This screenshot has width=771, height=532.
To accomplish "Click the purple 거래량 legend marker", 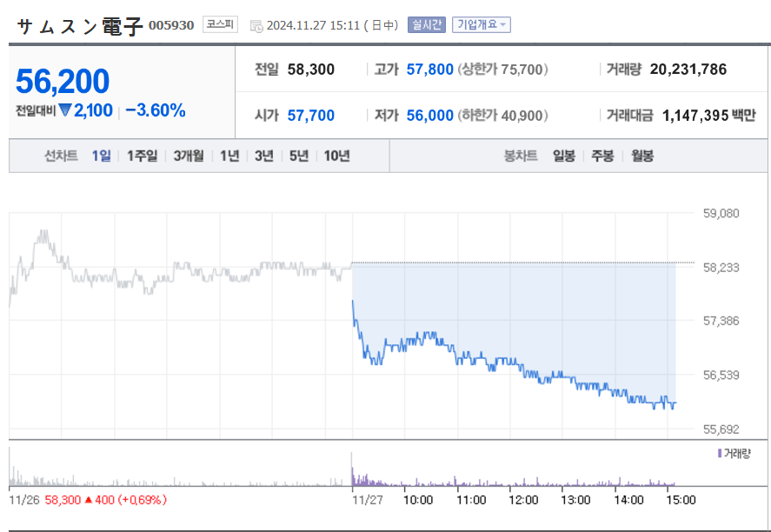I will [x=720, y=454].
